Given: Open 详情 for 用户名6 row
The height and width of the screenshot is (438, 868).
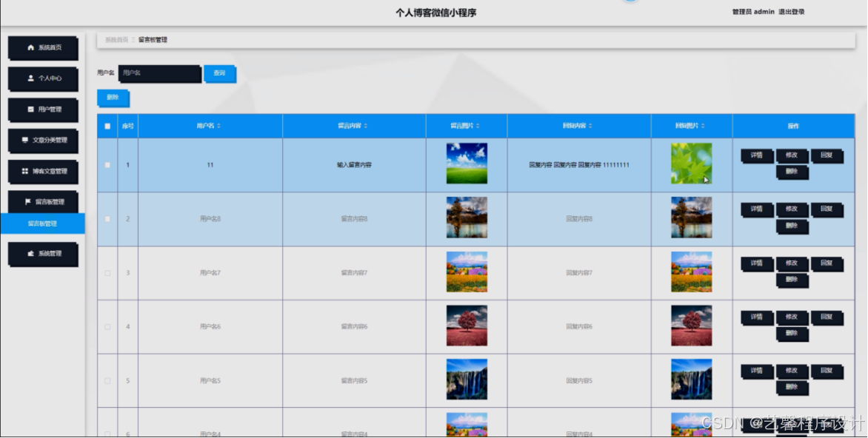Looking at the screenshot, I should coord(757,317).
